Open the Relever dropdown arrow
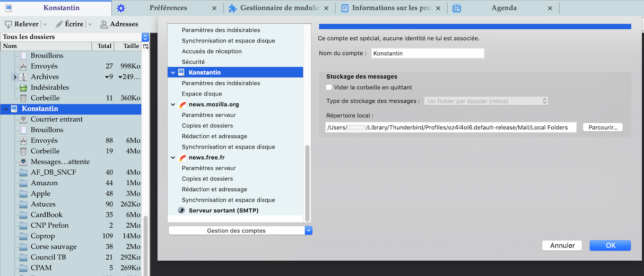Viewport: 644px width, 276px height. (45, 24)
